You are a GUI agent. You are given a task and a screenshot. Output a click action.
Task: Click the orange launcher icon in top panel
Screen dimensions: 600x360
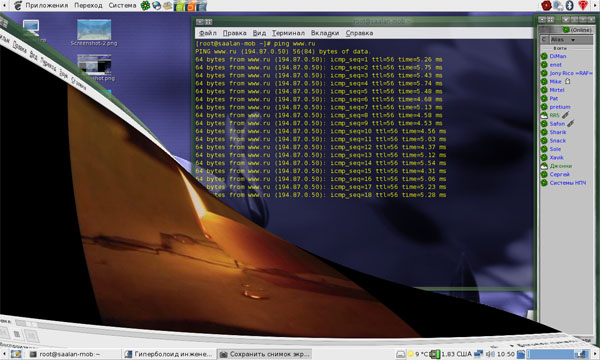[190, 6]
